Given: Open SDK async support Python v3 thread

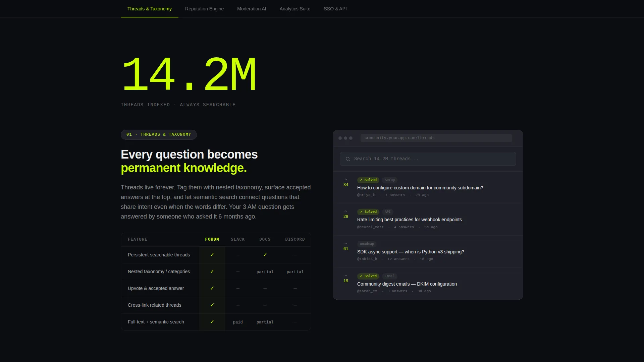Looking at the screenshot, I should click(x=411, y=252).
